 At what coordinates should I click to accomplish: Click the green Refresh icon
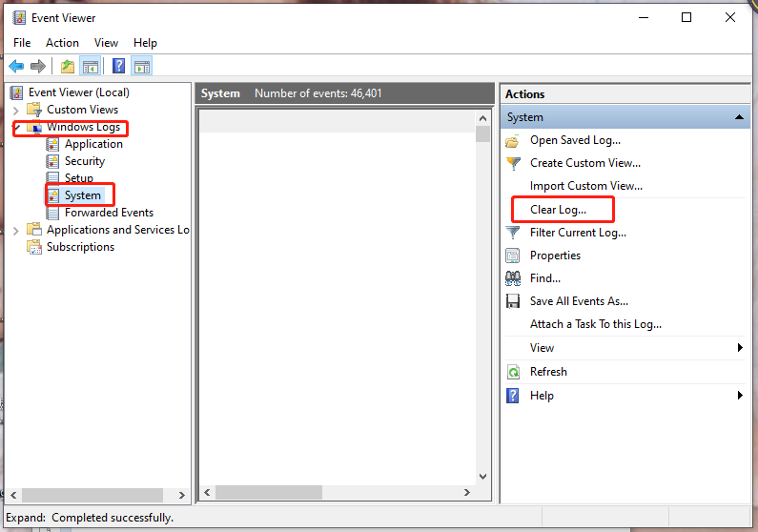pos(513,372)
